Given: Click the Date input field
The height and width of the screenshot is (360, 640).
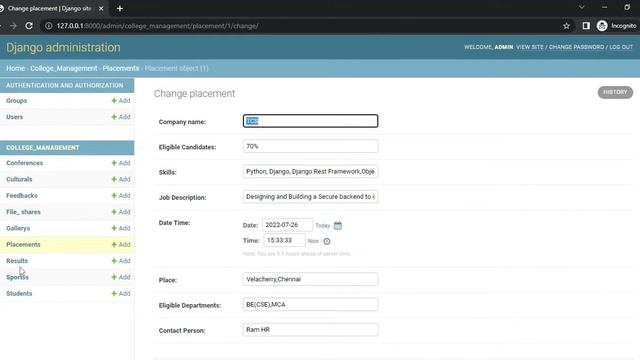Looking at the screenshot, I should (x=287, y=225).
